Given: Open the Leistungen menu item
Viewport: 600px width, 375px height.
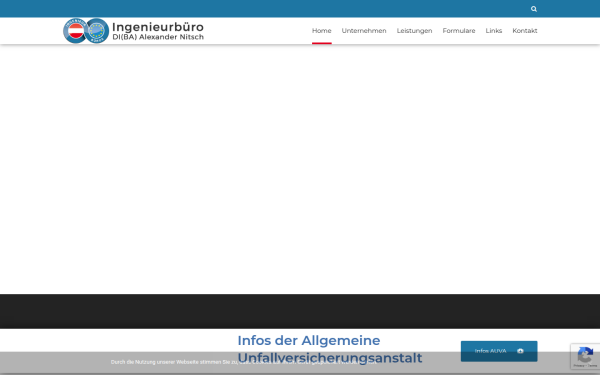Looking at the screenshot, I should [x=414, y=31].
